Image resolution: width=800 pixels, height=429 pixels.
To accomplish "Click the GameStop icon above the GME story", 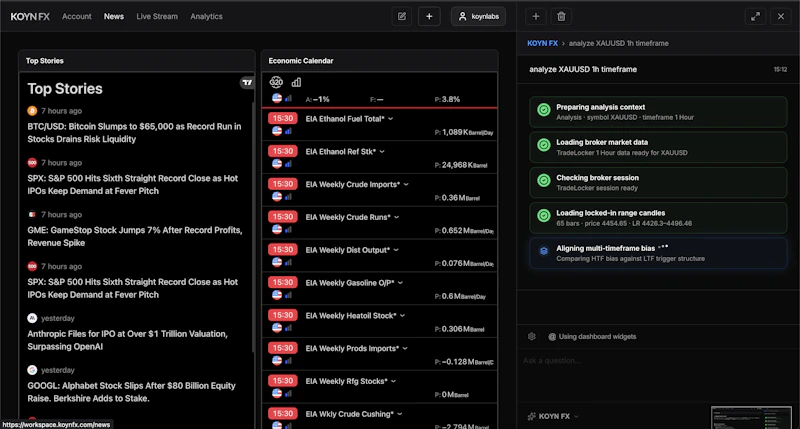I will click(x=32, y=214).
